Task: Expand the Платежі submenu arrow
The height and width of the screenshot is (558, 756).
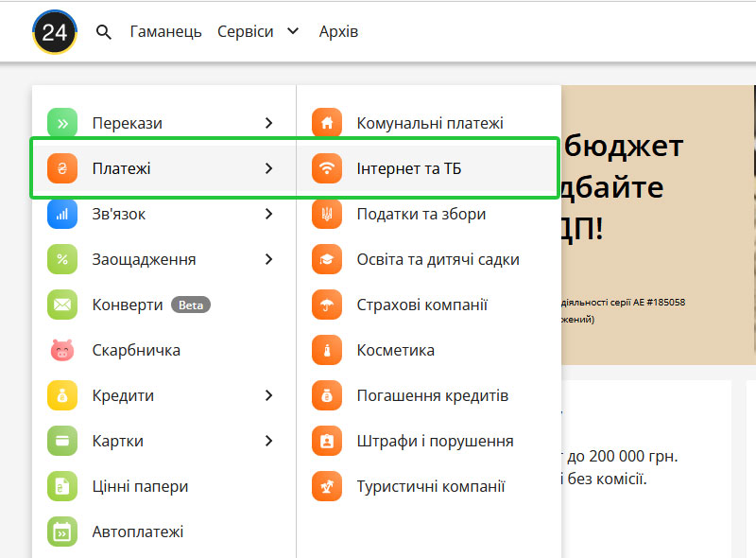Action: 269,168
